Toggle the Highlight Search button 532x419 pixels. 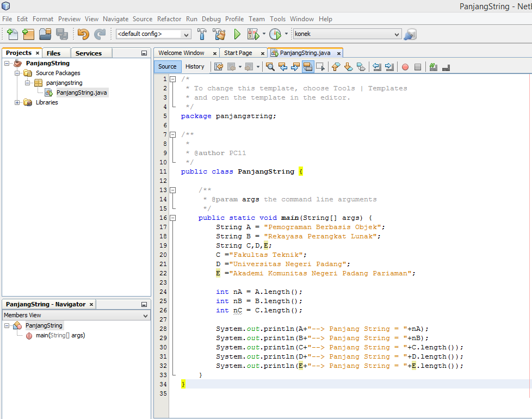[x=307, y=67]
